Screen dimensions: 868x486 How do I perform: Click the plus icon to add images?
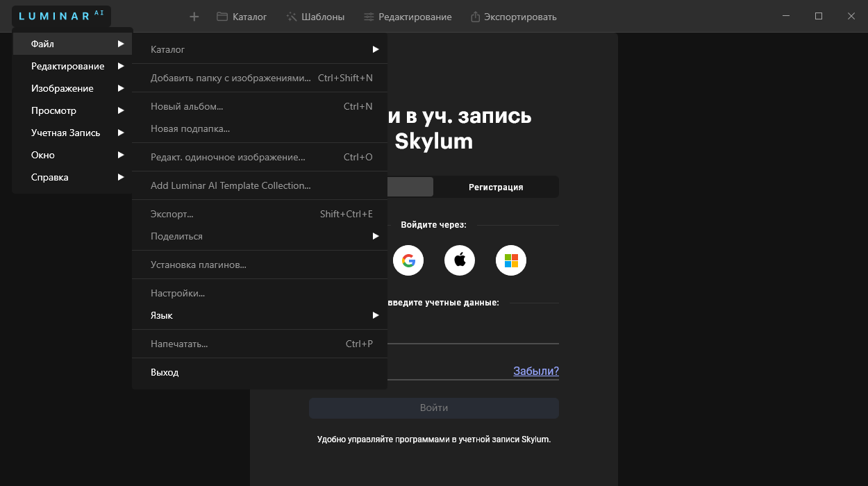coord(194,17)
